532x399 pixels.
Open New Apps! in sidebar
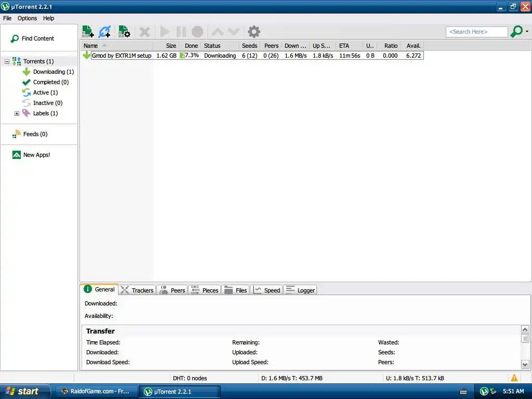tap(31, 155)
